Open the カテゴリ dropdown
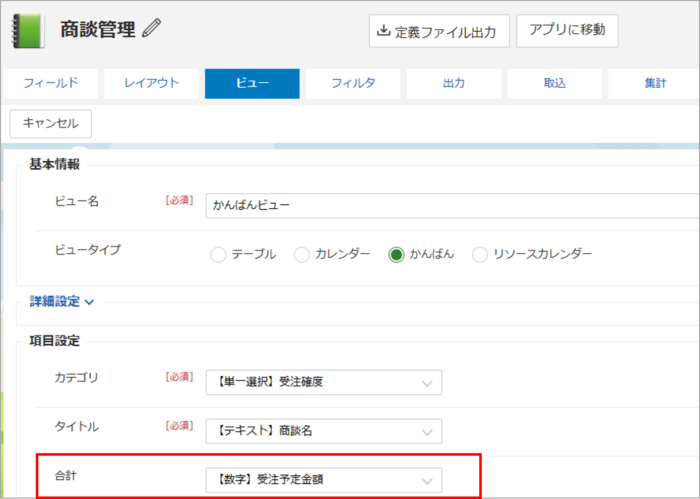 [x=324, y=383]
